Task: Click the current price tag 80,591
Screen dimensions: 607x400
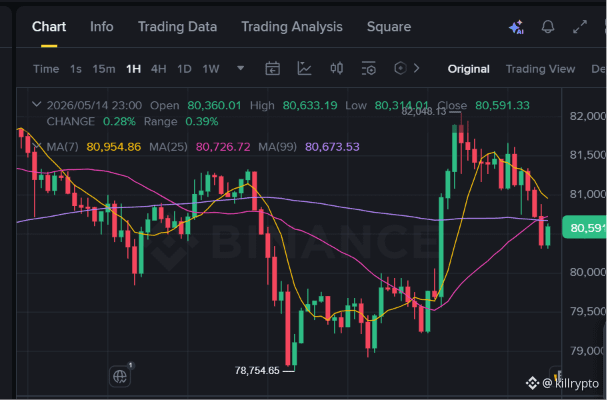Action: point(584,227)
